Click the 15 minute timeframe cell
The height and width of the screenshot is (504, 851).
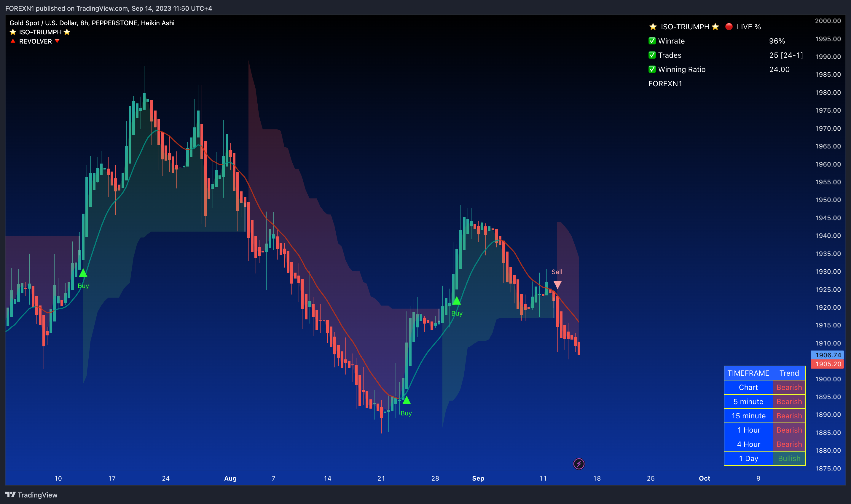(748, 416)
